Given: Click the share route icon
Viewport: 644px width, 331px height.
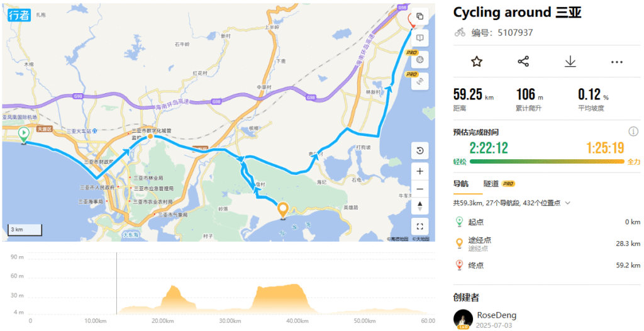Looking at the screenshot, I should [523, 61].
